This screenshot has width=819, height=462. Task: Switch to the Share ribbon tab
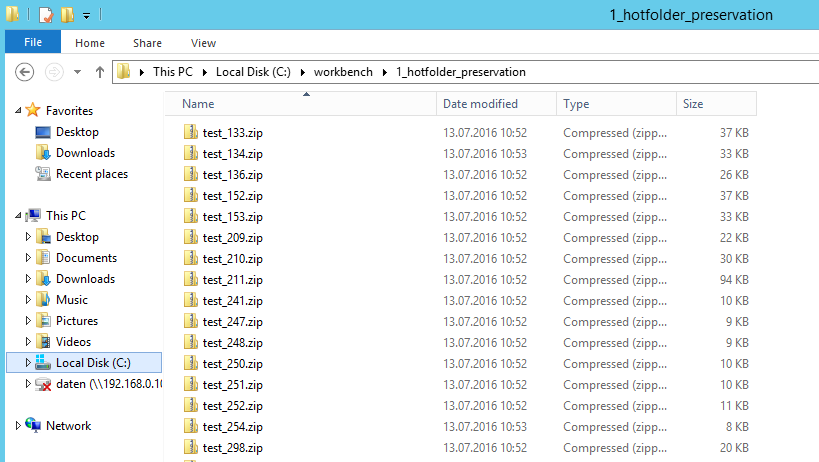coord(147,43)
